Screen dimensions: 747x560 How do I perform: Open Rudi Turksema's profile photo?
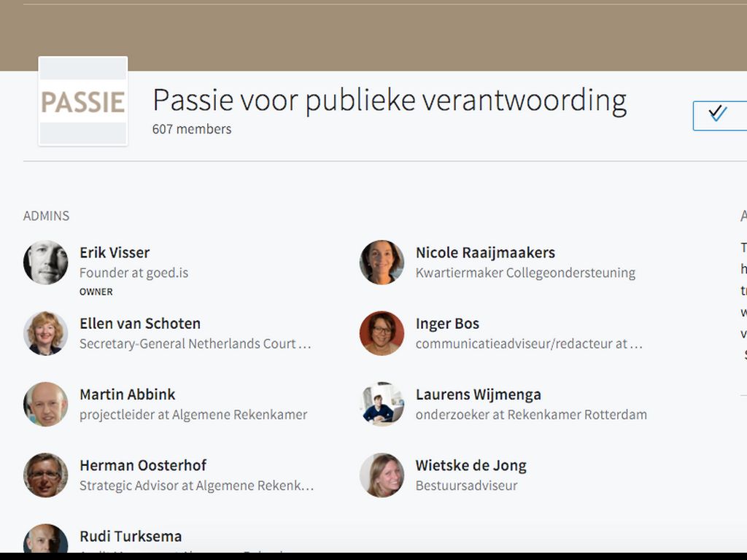[45, 540]
